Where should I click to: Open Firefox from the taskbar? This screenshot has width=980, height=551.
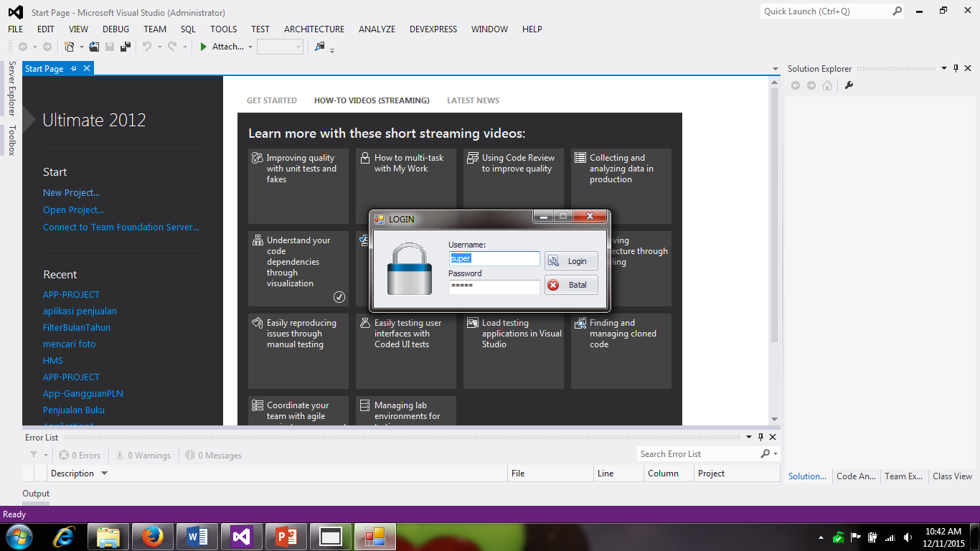coord(151,536)
